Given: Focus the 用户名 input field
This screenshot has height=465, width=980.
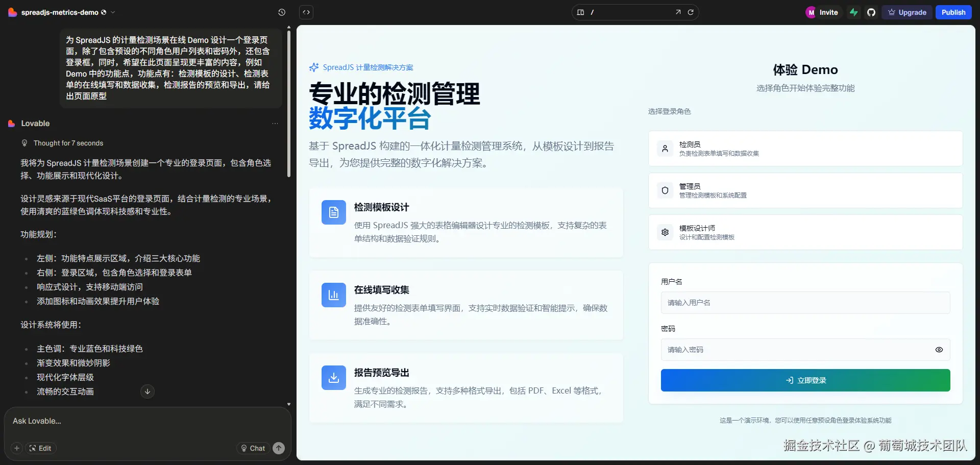Looking at the screenshot, I should point(805,303).
